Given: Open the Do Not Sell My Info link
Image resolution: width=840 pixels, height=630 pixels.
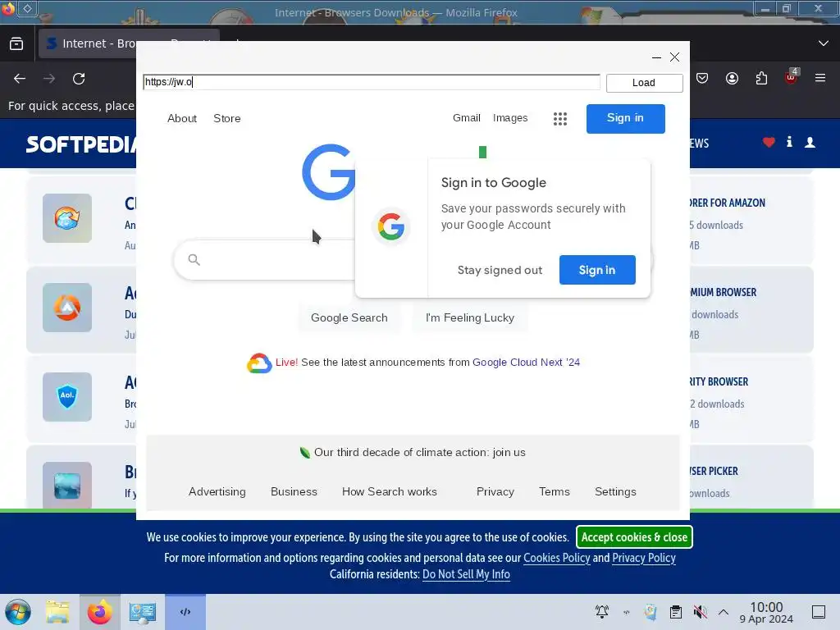Looking at the screenshot, I should pyautogui.click(x=466, y=574).
